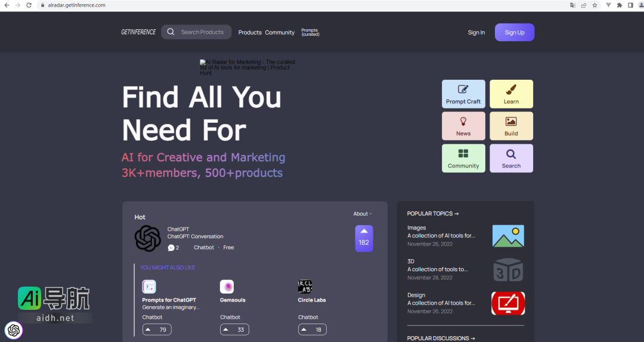The image size is (644, 342).
Task: Open the Community tile with grid icon
Action: coord(463,158)
